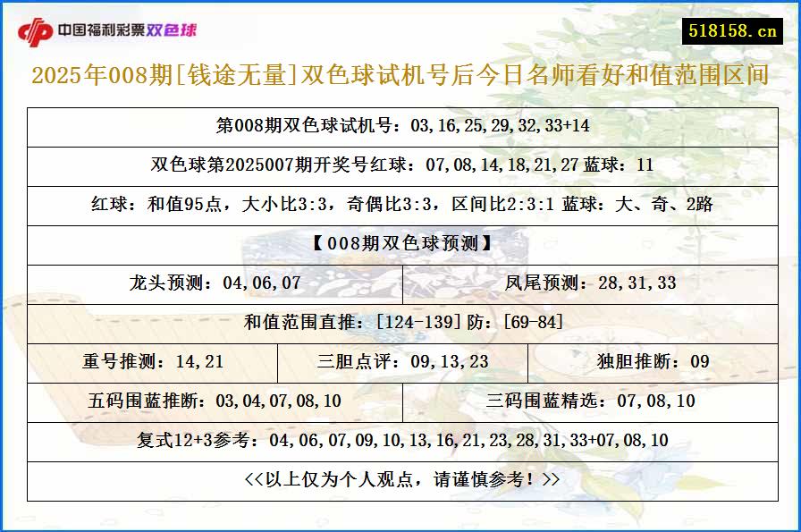Click the 请谨慎参考 disclaimer text
801x532 pixels.
[400, 479]
